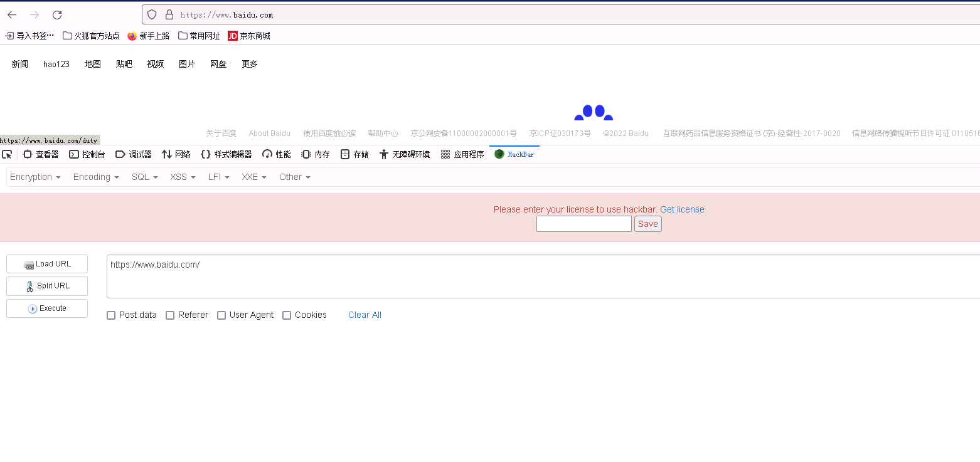The image size is (980, 462).
Task: Go back using the browser back arrow
Action: point(12,15)
